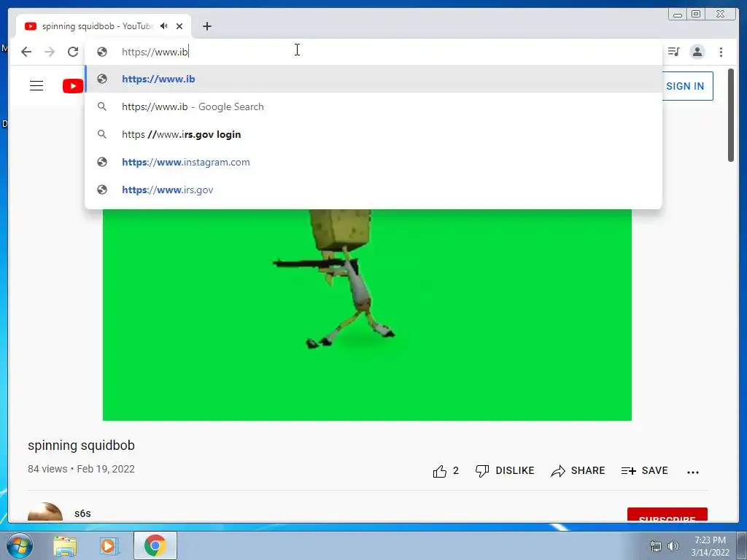This screenshot has height=560, width=747.
Task: Open the s6s channel name
Action: click(82, 513)
